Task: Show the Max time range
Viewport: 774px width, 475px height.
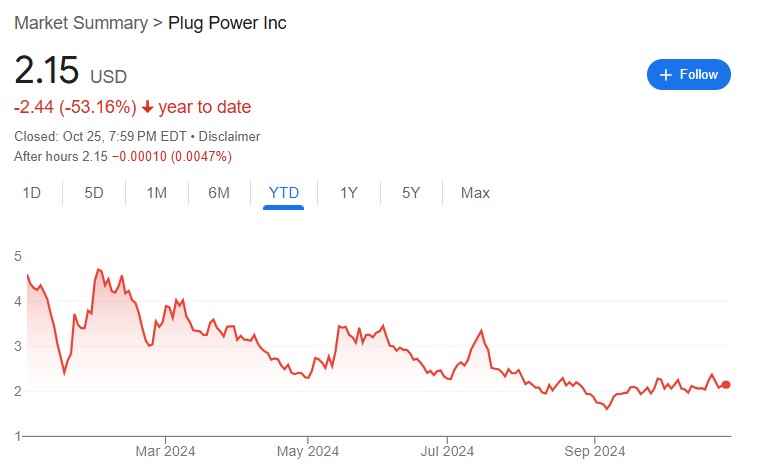Action: [x=475, y=193]
